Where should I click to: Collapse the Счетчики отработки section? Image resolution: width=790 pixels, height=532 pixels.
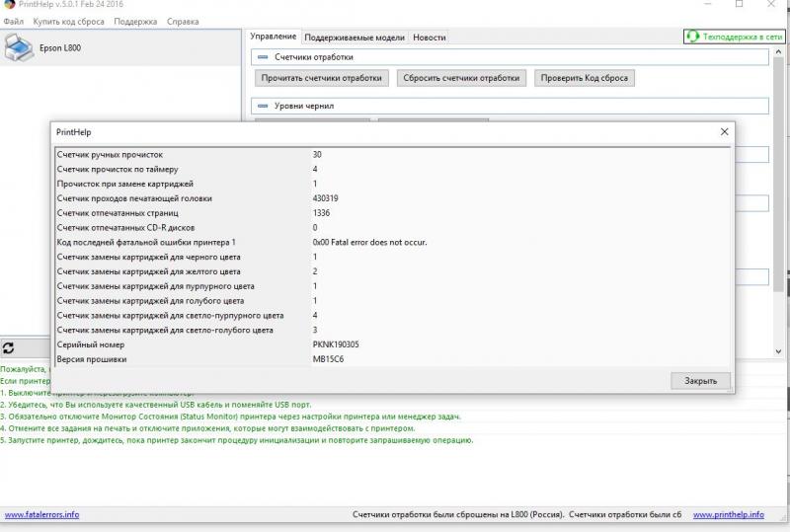coord(263,57)
